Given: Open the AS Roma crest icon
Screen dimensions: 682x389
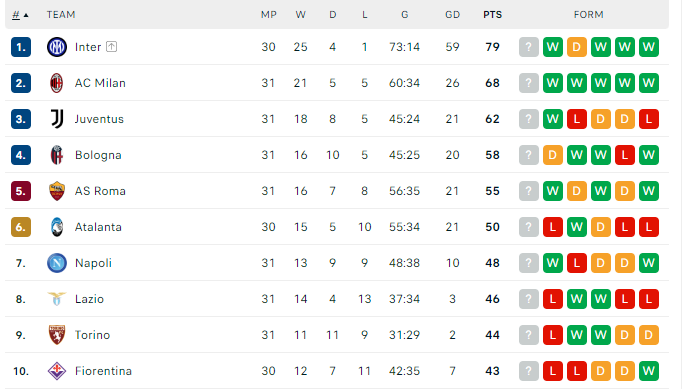Looking at the screenshot, I should tap(57, 191).
